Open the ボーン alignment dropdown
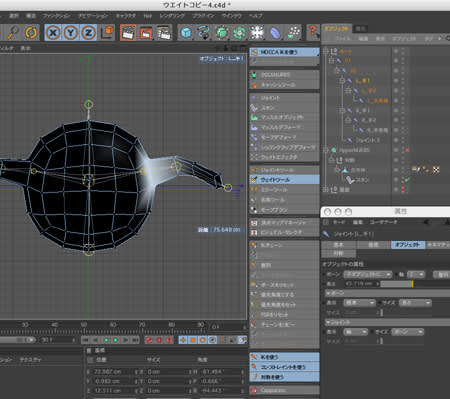450x399 pixels. click(368, 274)
